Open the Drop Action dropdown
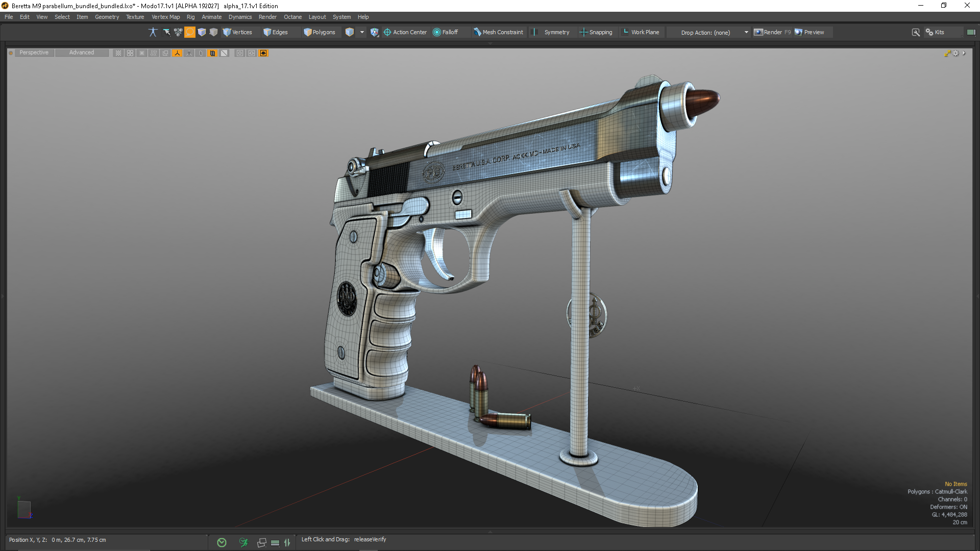The height and width of the screenshot is (551, 980). (x=715, y=32)
